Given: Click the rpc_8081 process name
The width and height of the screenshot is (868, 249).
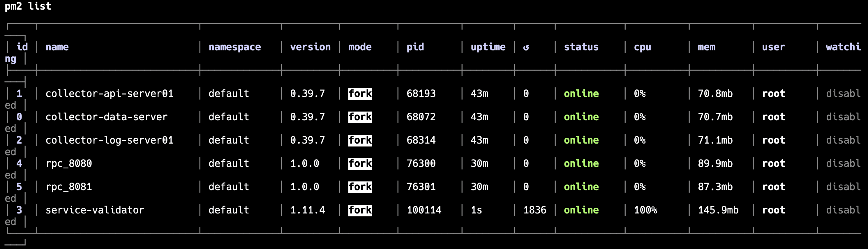Looking at the screenshot, I should click(x=69, y=187).
